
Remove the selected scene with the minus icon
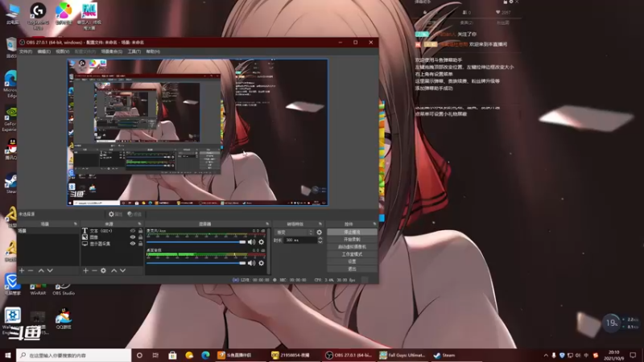pyautogui.click(x=31, y=270)
